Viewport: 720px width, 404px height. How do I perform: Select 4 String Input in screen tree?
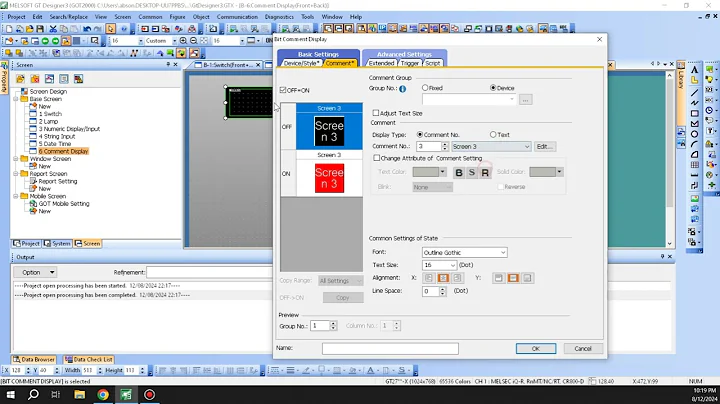56,136
